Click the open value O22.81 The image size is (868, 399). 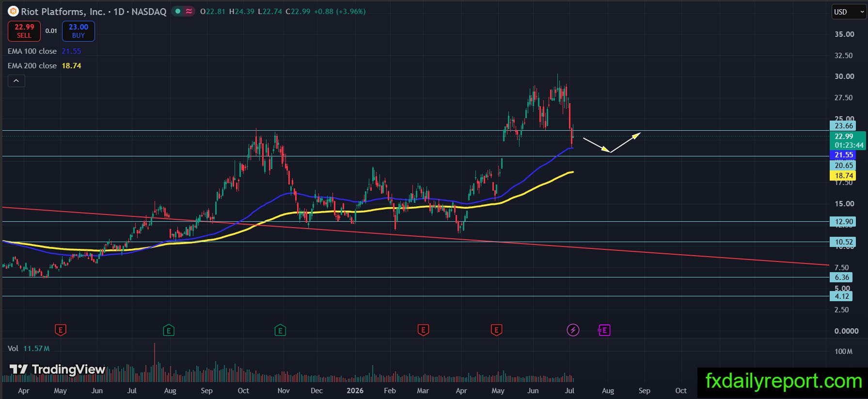tap(213, 11)
